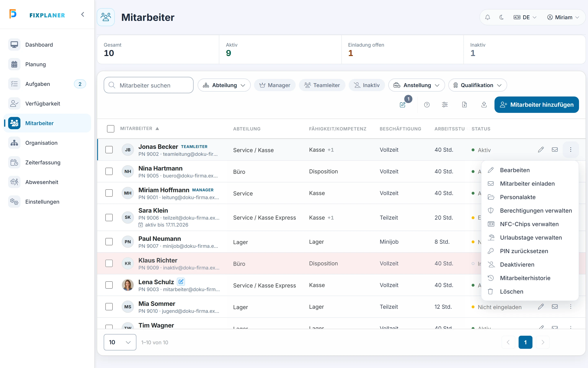Click envelope icon in Mia Sommer row
The image size is (588, 368).
coord(555,307)
